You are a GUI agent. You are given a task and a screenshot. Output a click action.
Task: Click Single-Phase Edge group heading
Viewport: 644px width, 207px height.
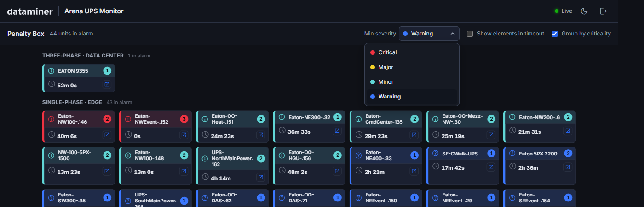pos(72,102)
